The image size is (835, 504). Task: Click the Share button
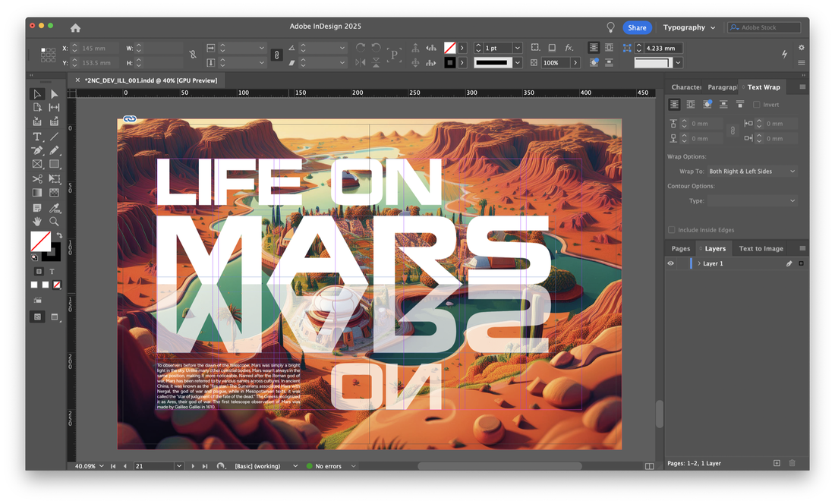click(637, 27)
